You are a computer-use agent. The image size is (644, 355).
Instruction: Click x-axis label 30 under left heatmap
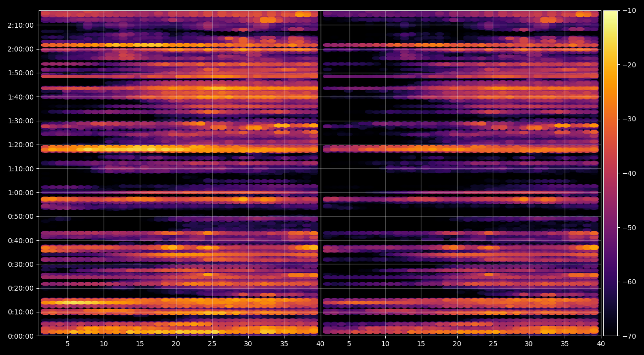click(x=248, y=345)
